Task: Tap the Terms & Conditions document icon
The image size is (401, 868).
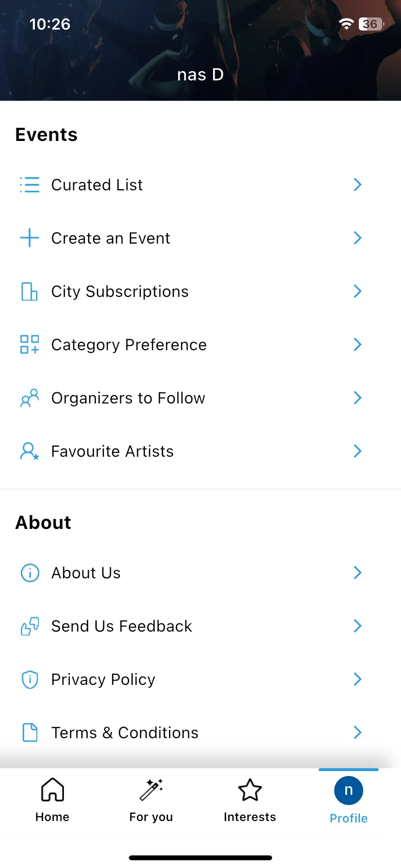Action: (x=30, y=732)
